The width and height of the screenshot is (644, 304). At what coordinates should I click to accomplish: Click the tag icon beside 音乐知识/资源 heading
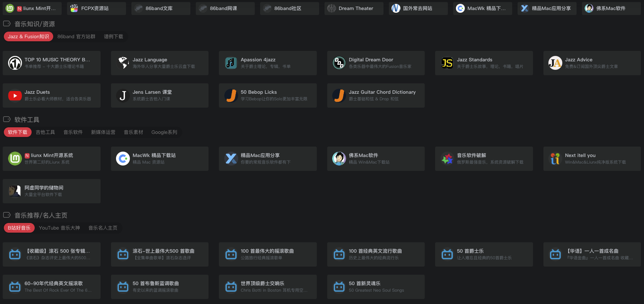(x=7, y=24)
